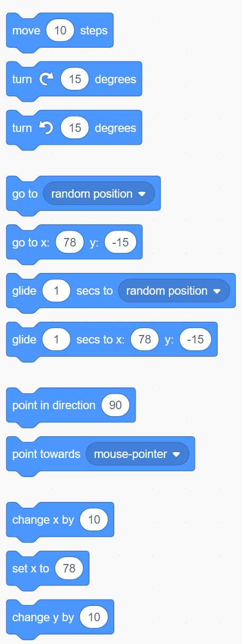
Task: Click secs field in glide to x block
Action: [x=56, y=339]
